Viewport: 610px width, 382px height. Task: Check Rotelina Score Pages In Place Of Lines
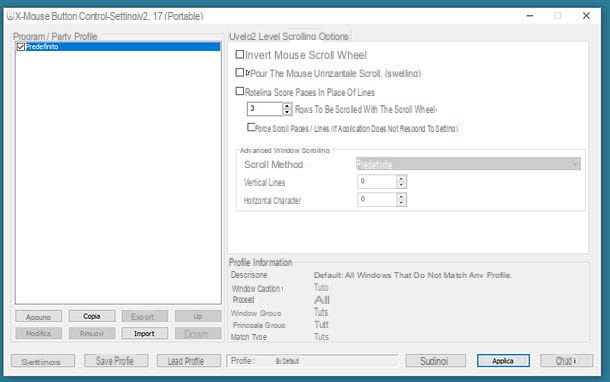tap(240, 91)
